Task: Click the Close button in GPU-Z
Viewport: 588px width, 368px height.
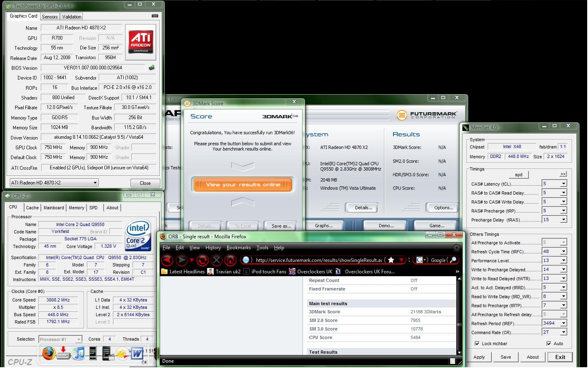Action: tap(145, 183)
